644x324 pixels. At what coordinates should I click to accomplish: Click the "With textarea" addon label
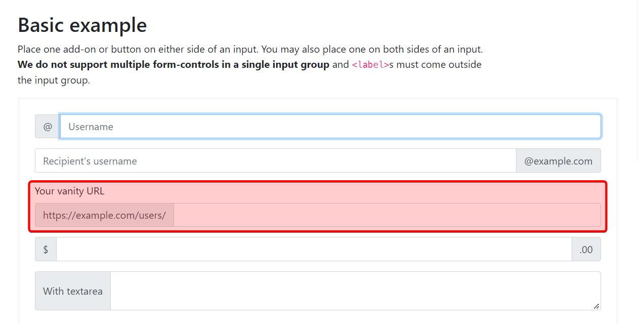point(73,291)
